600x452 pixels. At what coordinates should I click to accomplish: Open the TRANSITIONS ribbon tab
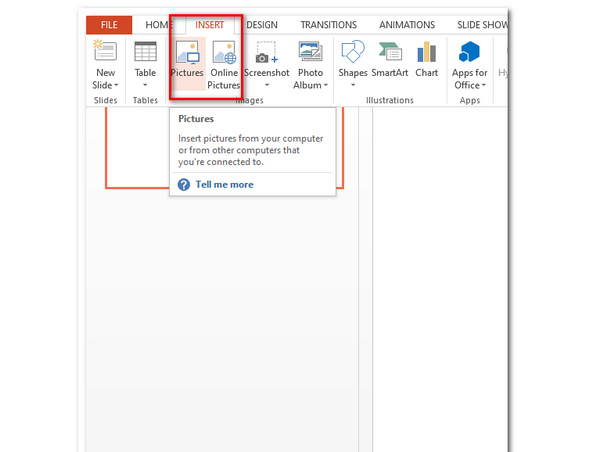pyautogui.click(x=329, y=25)
